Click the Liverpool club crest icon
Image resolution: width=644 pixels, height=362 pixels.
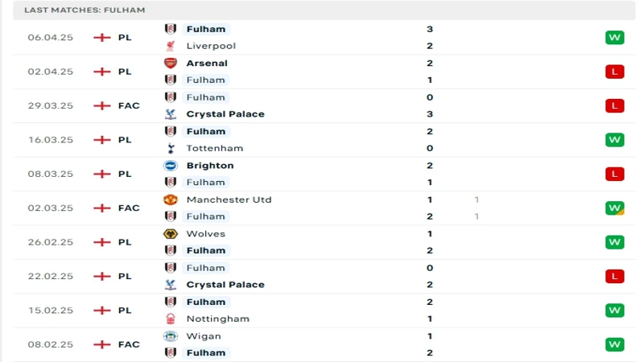(x=171, y=46)
